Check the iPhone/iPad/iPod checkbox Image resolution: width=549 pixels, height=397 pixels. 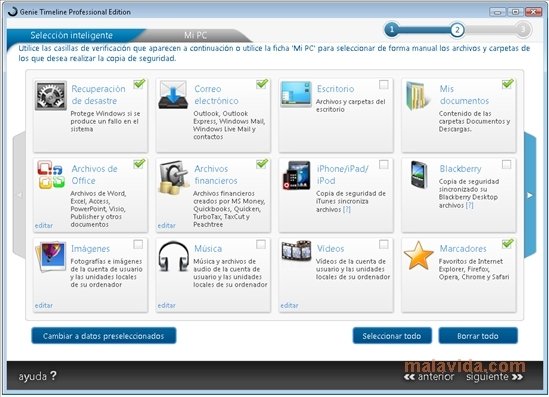tap(384, 164)
